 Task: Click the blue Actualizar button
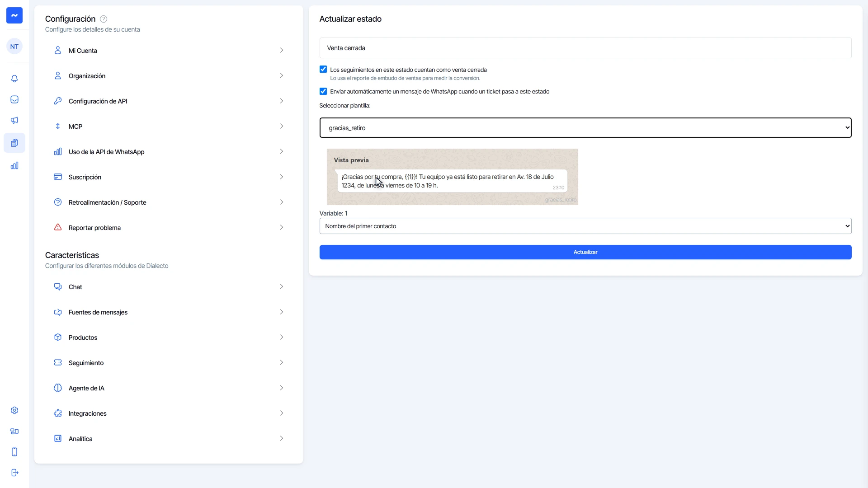coord(585,252)
